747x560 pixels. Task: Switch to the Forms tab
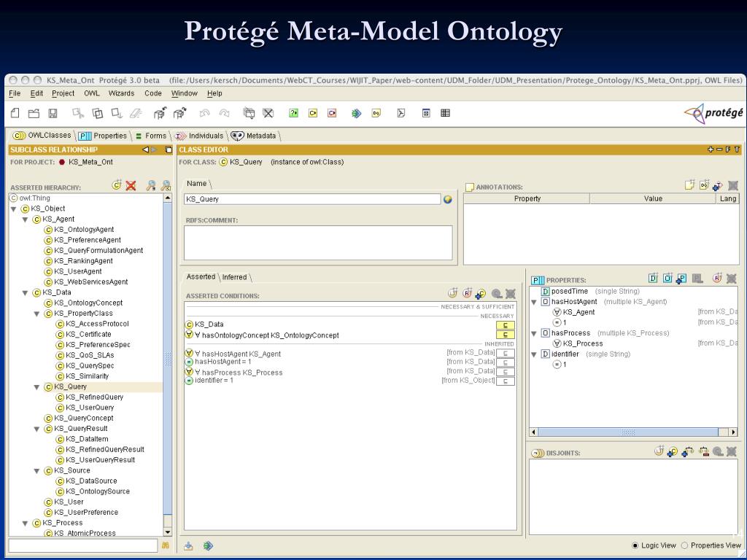[151, 136]
